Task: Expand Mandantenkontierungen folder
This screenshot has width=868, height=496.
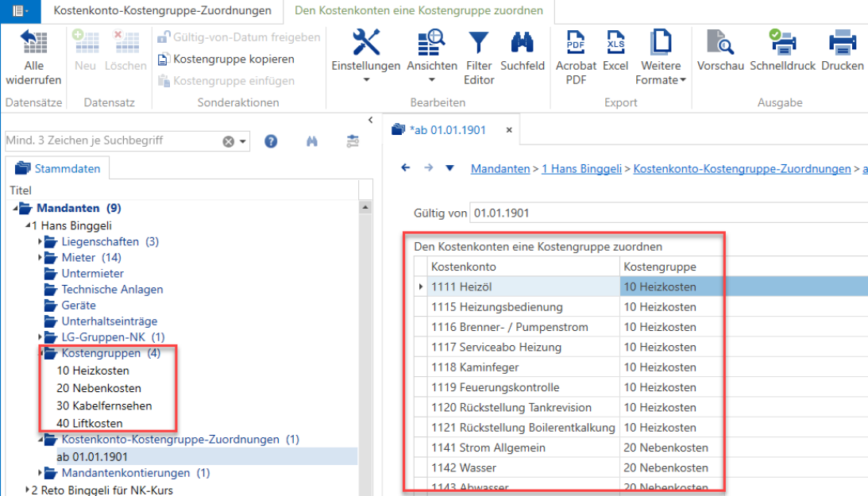Action: point(39,473)
